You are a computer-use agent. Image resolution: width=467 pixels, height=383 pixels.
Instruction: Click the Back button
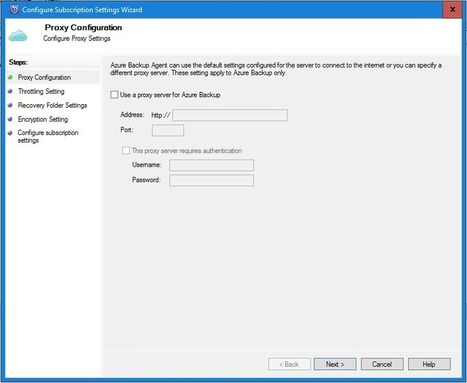point(289,364)
